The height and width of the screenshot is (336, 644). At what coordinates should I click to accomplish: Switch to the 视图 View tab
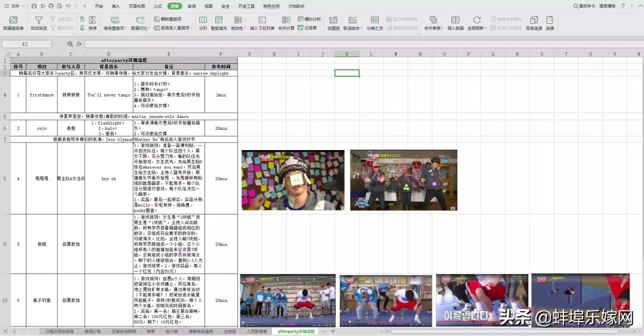click(x=209, y=6)
